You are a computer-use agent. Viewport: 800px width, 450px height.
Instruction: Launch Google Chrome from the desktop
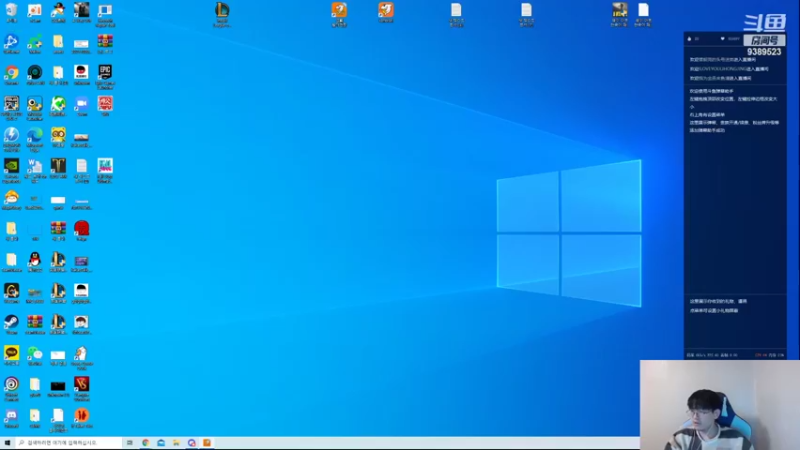tap(11, 74)
